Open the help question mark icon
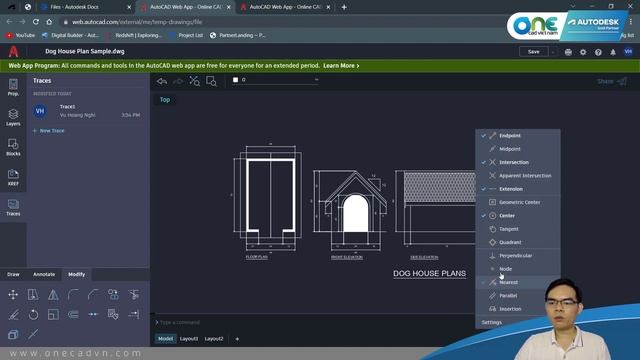 click(x=598, y=52)
